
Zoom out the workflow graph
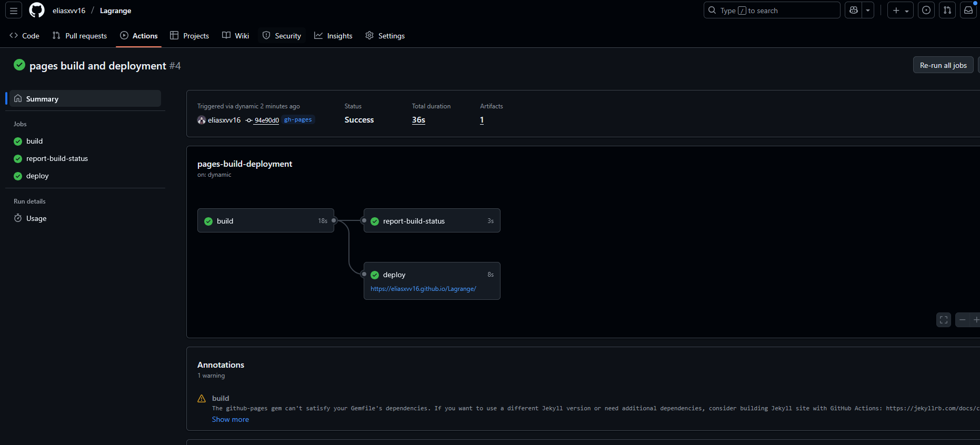(x=963, y=320)
